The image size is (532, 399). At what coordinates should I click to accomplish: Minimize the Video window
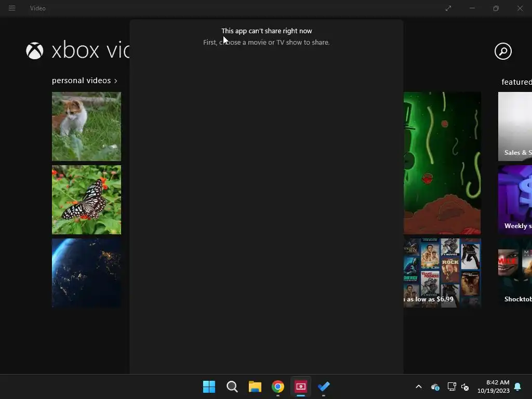tap(472, 8)
